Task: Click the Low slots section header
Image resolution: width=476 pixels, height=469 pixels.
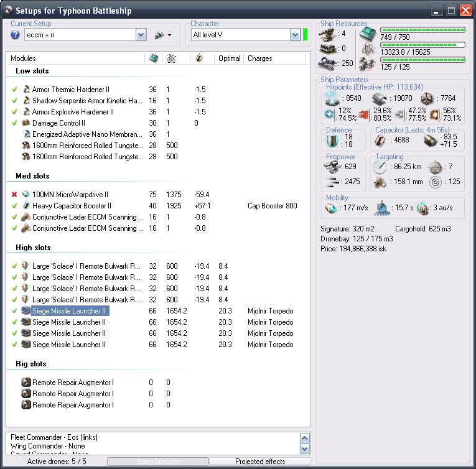Action: 32,71
